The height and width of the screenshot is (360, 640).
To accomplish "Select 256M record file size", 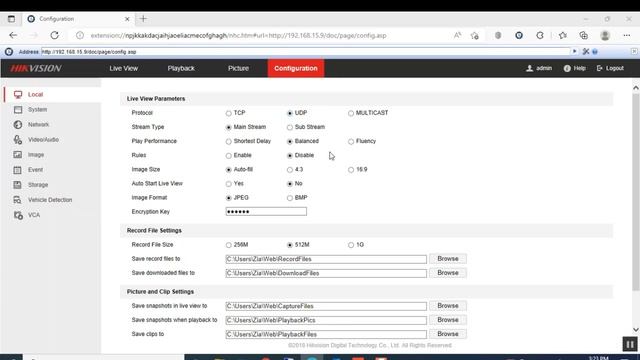I will [229, 245].
